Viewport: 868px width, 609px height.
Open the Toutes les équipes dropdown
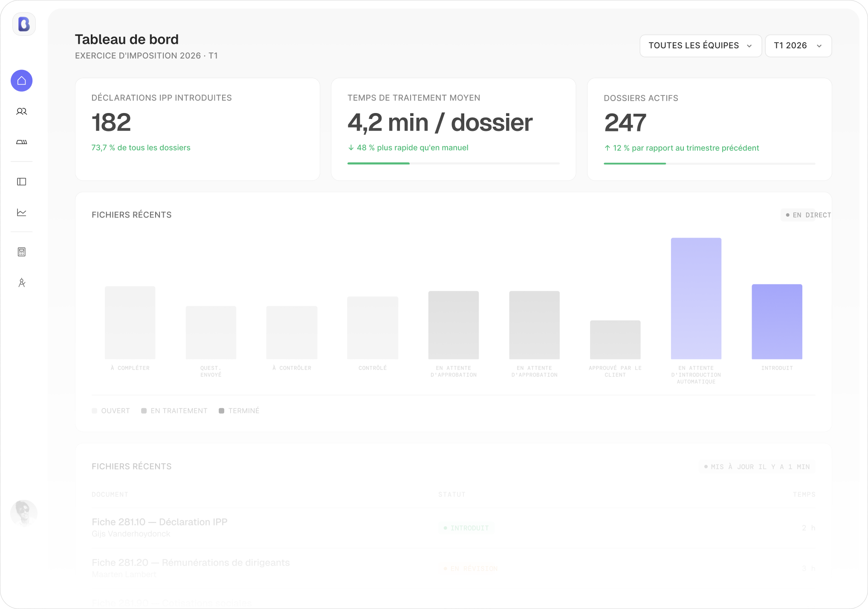coord(700,46)
